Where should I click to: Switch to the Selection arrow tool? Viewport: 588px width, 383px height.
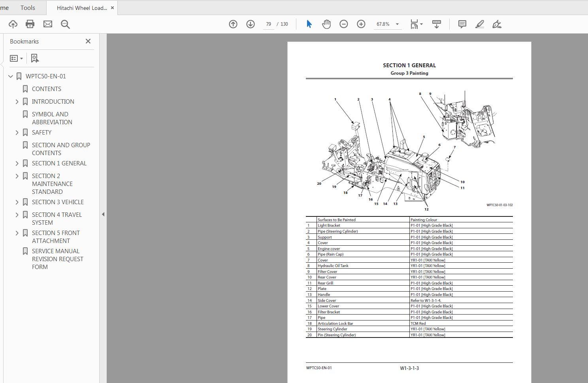point(309,24)
